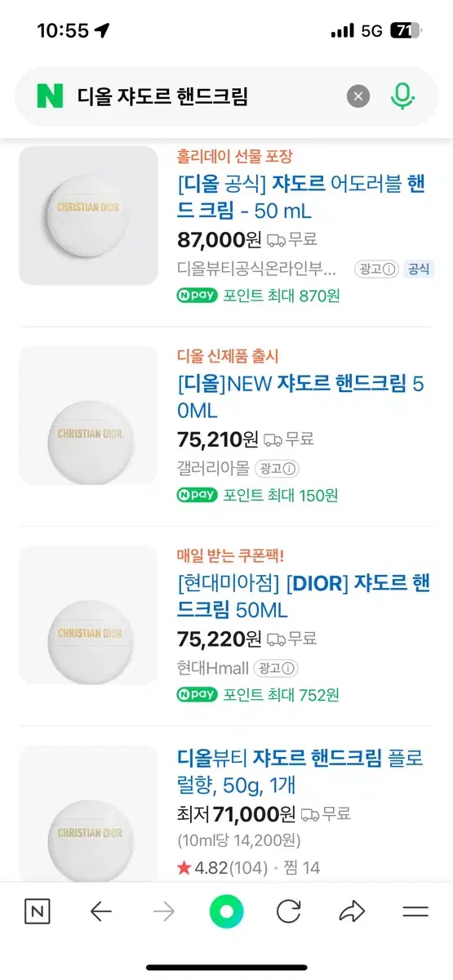Go back with the left arrow

coord(100,911)
